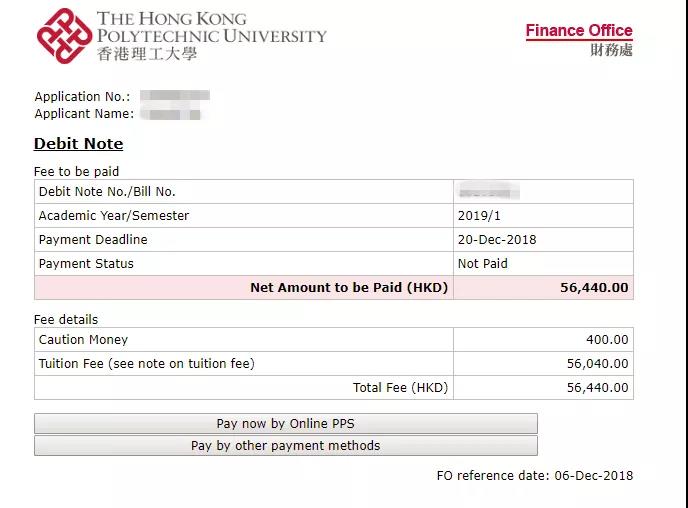The image size is (688, 508).
Task: Click the Chinese university name 香港理工大學
Action: [x=147, y=54]
